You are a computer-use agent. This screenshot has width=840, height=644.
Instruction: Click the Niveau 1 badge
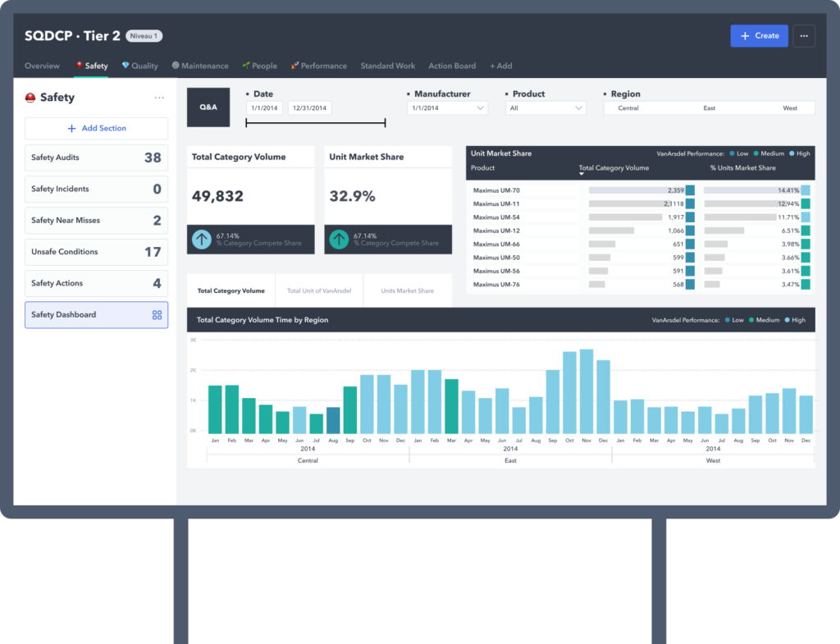pos(144,36)
